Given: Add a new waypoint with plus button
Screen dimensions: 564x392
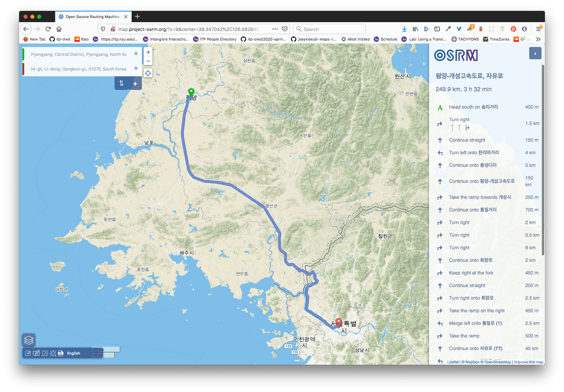Looking at the screenshot, I should [135, 83].
